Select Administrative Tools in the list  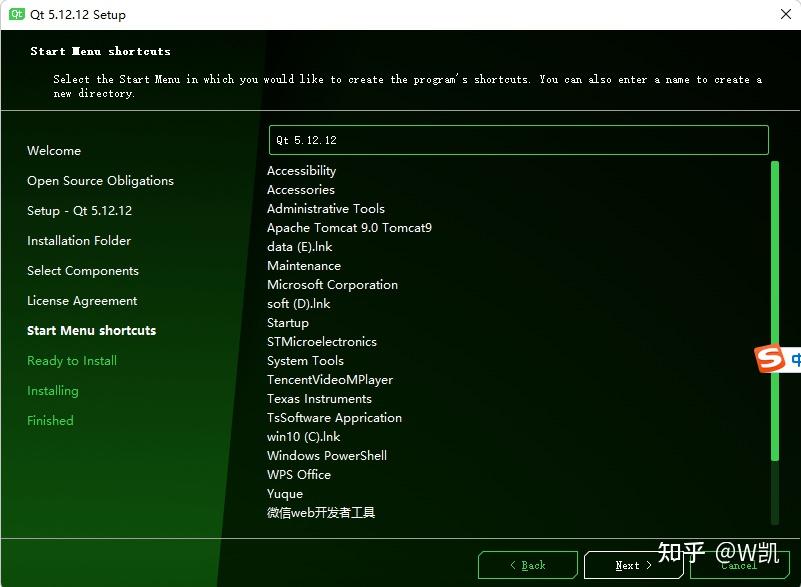326,208
